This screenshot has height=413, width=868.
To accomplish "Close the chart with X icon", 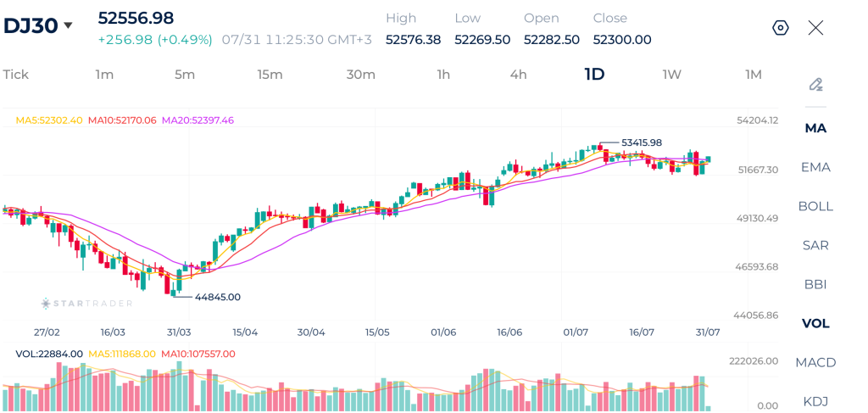I will click(x=815, y=28).
